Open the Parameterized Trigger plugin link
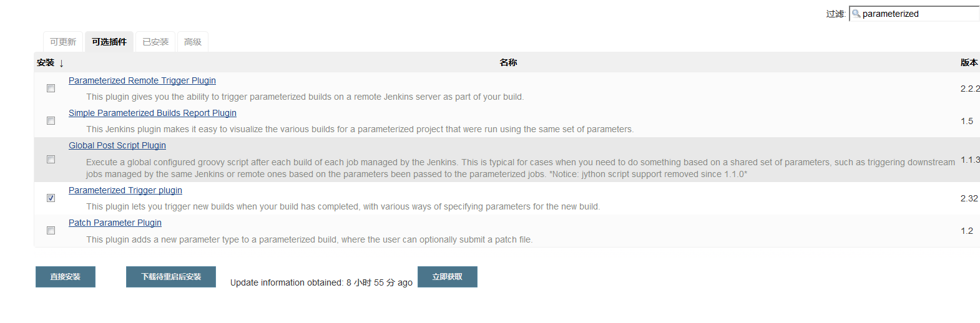Viewport: 980px width, 323px height. click(125, 190)
